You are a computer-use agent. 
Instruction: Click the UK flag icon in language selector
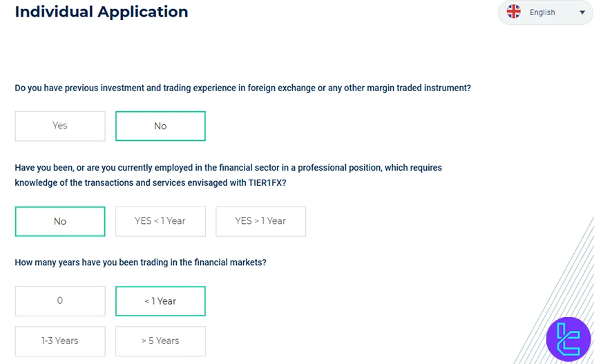[514, 12]
